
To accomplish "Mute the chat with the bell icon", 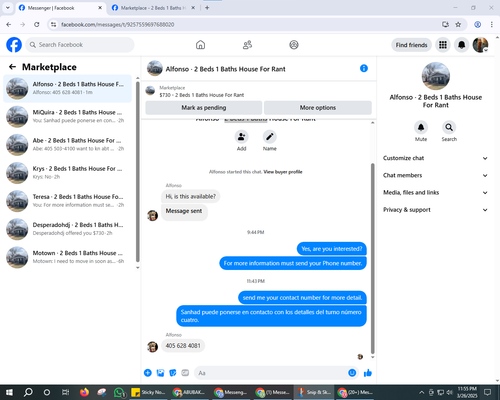I will click(x=421, y=127).
